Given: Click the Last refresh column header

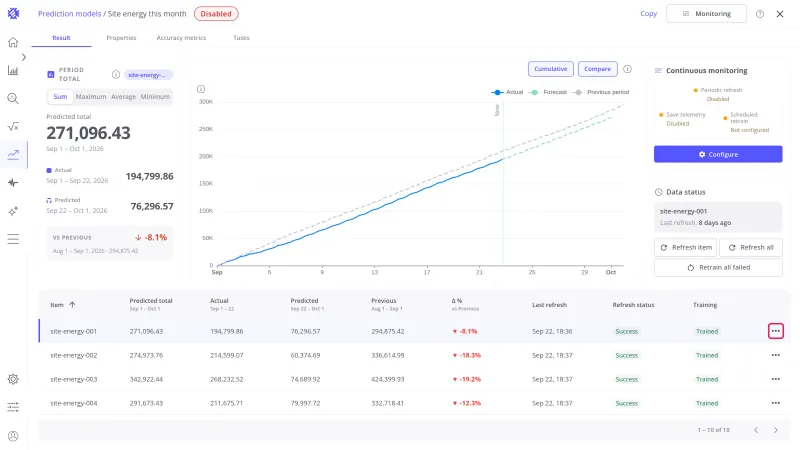Looking at the screenshot, I should pos(549,305).
